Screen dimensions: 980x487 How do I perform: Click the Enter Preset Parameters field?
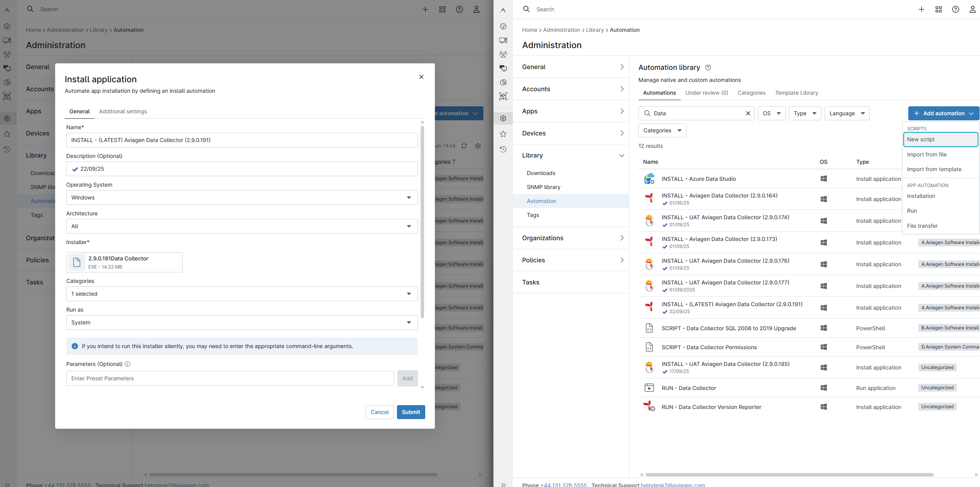tap(230, 378)
